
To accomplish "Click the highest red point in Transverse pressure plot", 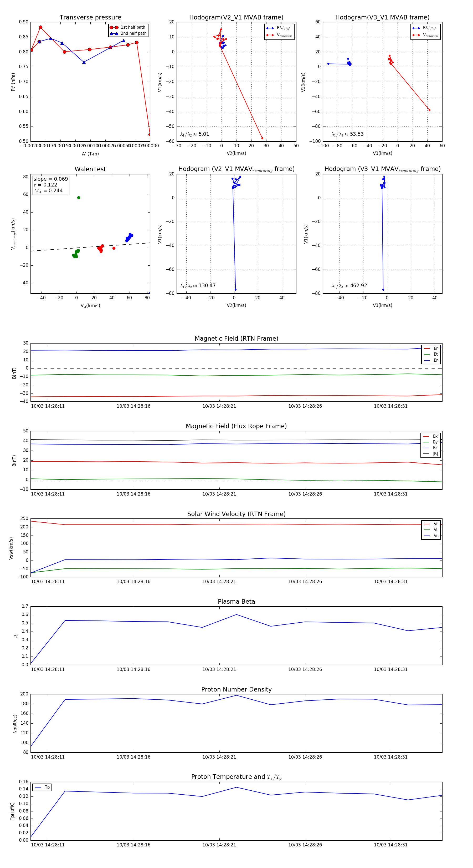I will click(40, 27).
